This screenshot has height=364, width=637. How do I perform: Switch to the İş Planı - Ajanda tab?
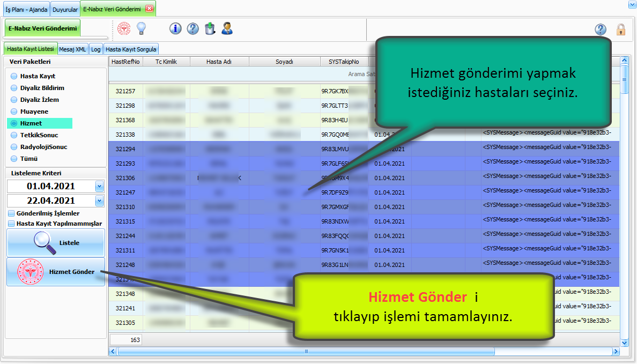[26, 9]
